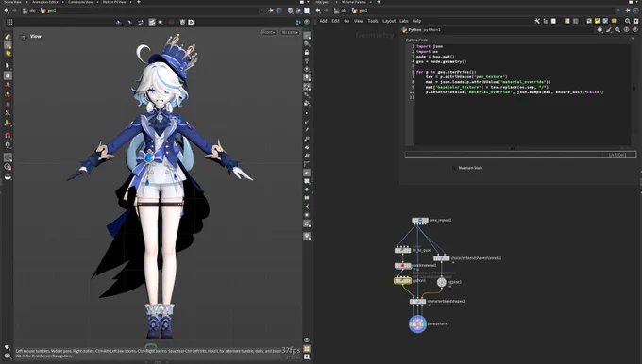Go back in network pane history
This screenshot has width=642, height=364.
(x=318, y=11)
